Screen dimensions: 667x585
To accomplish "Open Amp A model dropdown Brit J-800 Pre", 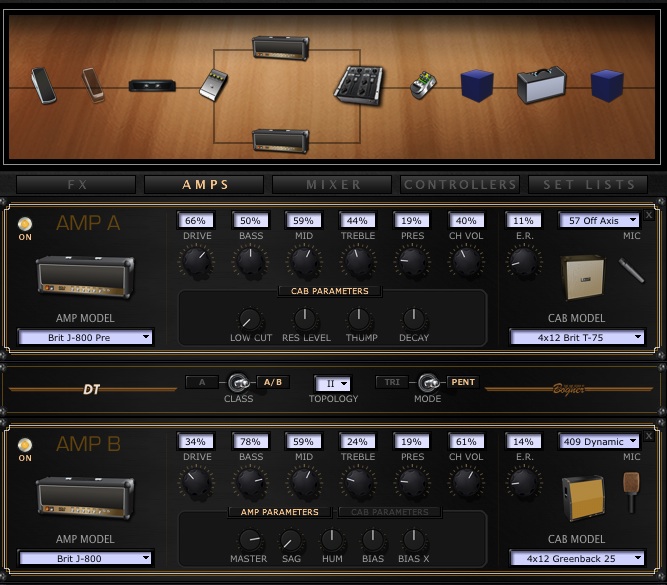I will [86, 338].
